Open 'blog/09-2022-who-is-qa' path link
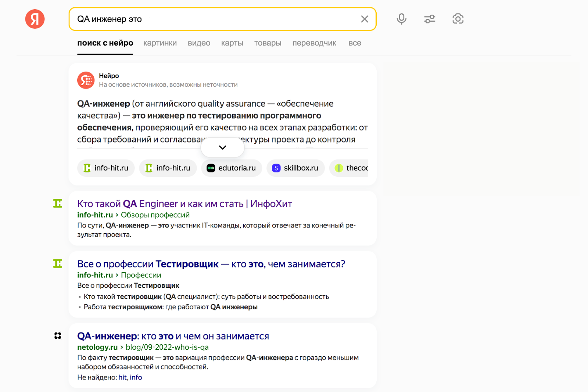The width and height of the screenshot is (588, 392). 167,347
